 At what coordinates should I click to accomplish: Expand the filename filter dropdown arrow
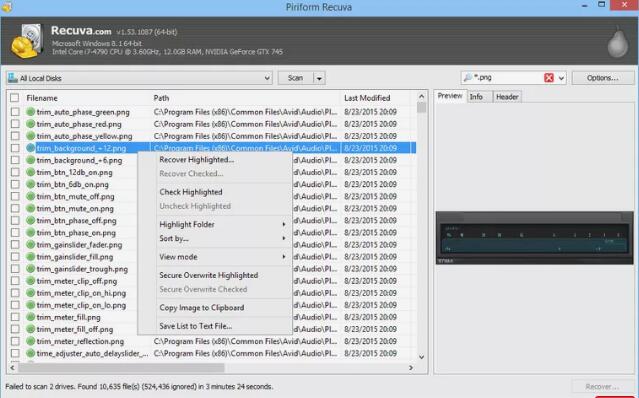[x=561, y=78]
